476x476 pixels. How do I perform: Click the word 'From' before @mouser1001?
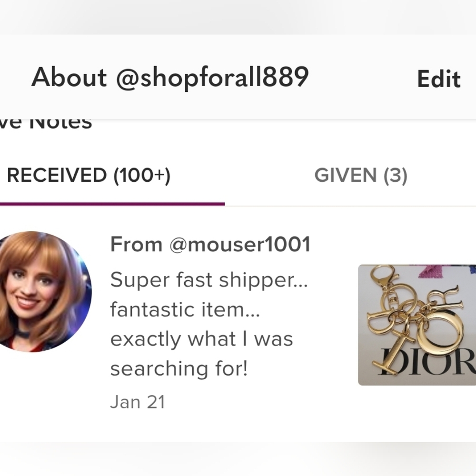point(136,244)
